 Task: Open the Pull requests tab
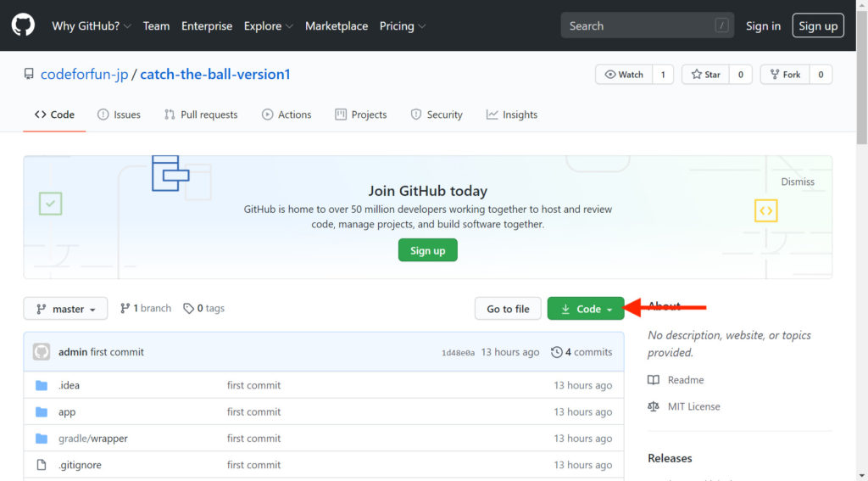[x=201, y=115]
